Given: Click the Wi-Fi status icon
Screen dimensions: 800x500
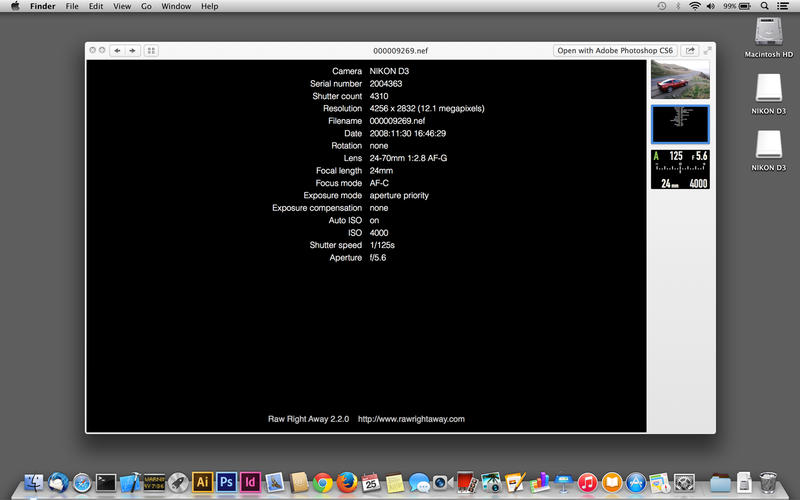Looking at the screenshot, I should pos(694,6).
